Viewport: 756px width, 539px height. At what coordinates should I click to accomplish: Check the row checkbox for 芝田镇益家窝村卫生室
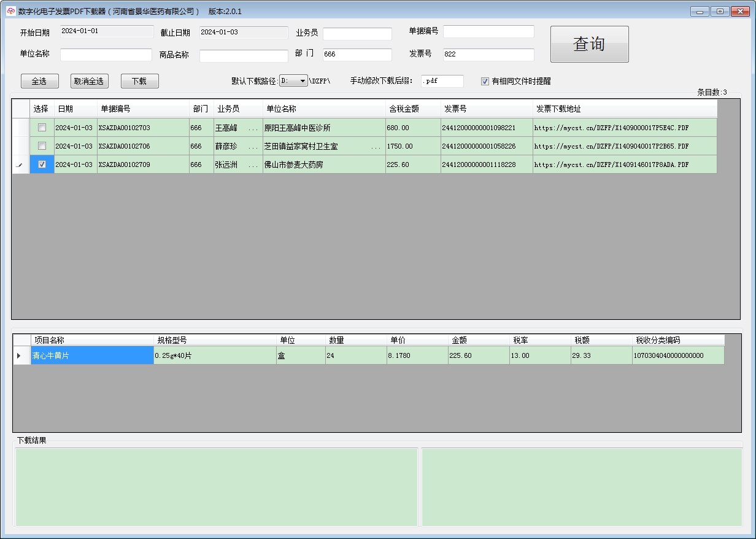coord(42,146)
